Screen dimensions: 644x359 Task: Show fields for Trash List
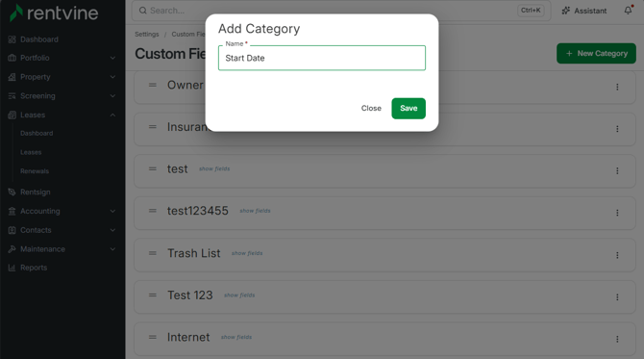247,253
